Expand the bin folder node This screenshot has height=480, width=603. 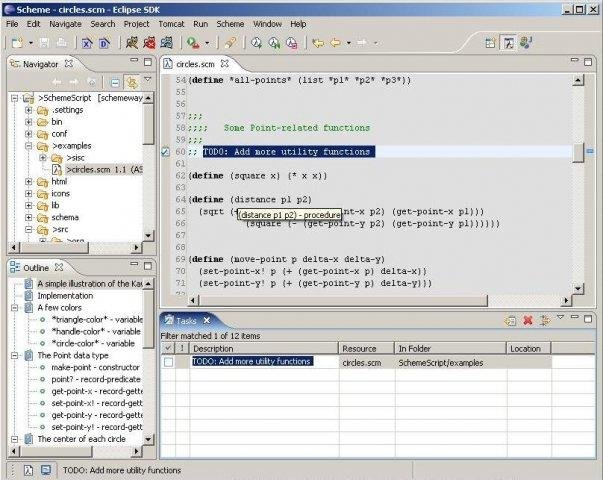click(28, 122)
